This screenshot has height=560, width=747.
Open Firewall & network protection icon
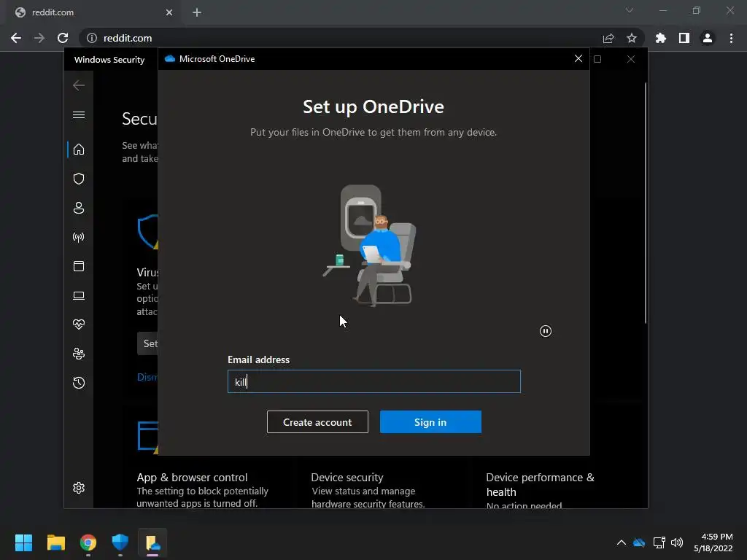79,237
